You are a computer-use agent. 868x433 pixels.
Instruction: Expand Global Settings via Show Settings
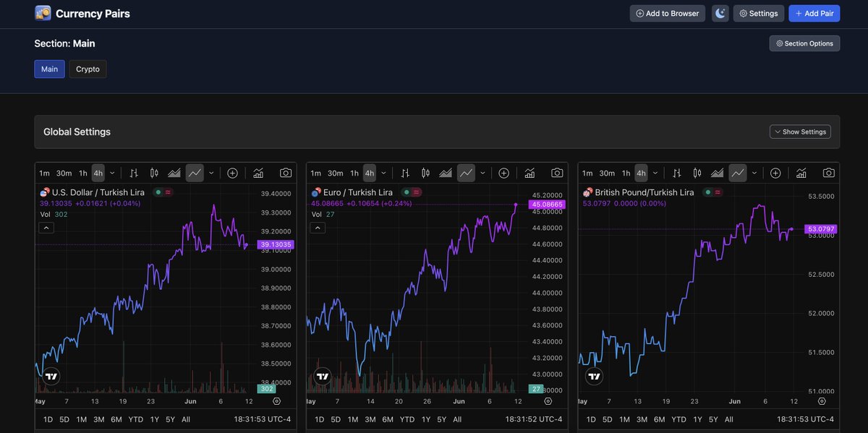[x=800, y=132]
